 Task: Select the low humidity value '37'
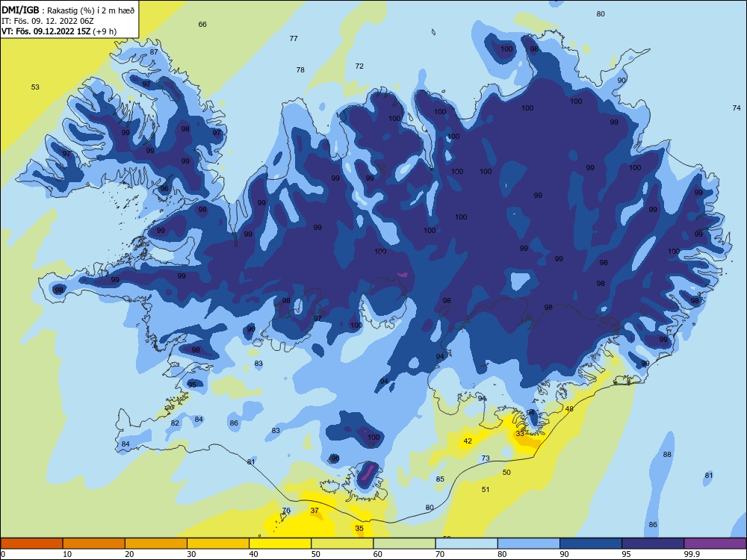point(314,511)
